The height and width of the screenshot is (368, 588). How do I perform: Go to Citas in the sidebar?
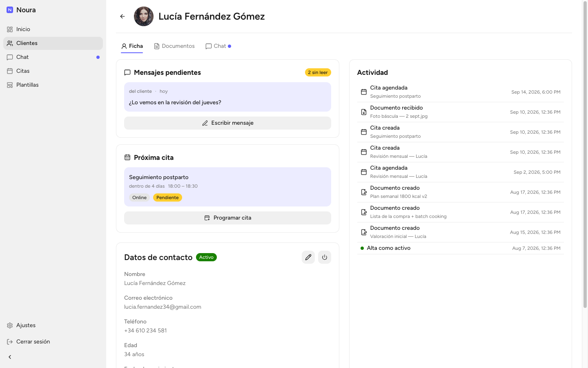[53, 71]
